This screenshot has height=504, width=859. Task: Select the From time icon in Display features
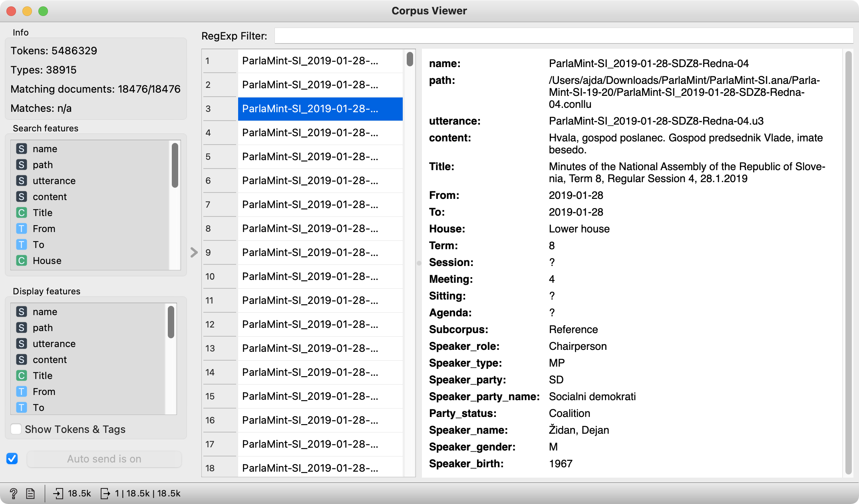pos(22,392)
